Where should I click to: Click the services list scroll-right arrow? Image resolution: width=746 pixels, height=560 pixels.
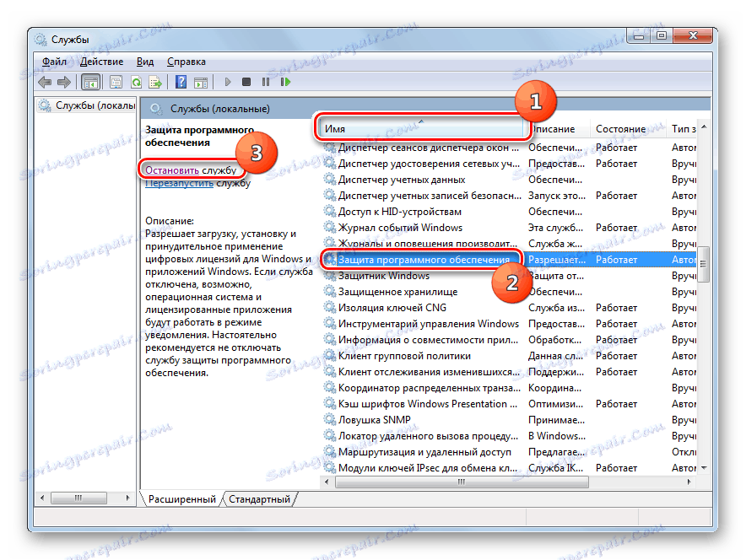coord(689,482)
